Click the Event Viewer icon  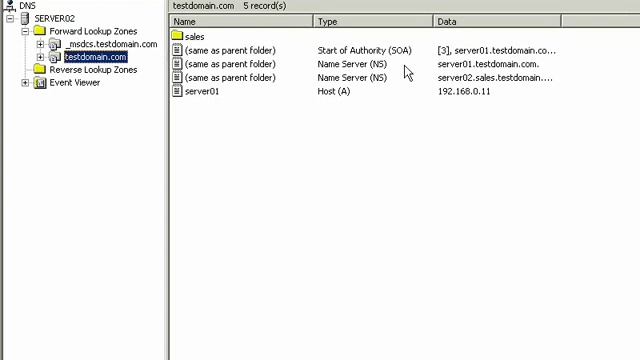click(x=40, y=82)
